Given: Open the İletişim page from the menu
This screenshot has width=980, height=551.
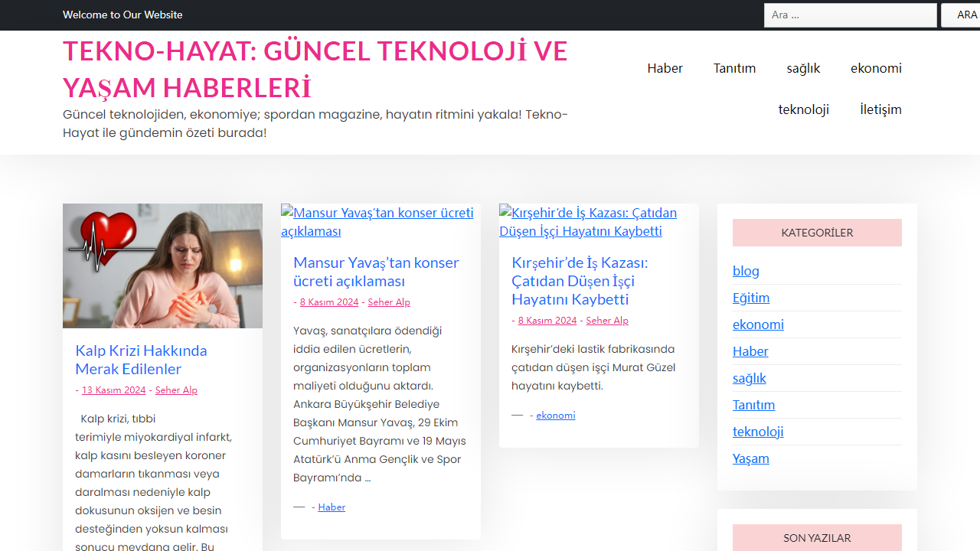Looking at the screenshot, I should click(x=880, y=109).
